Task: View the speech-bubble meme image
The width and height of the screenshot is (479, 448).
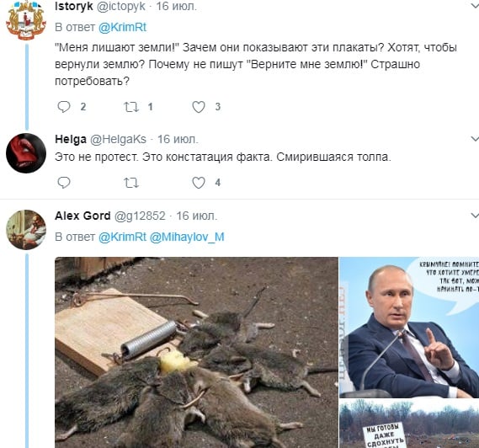Action: pos(409,328)
